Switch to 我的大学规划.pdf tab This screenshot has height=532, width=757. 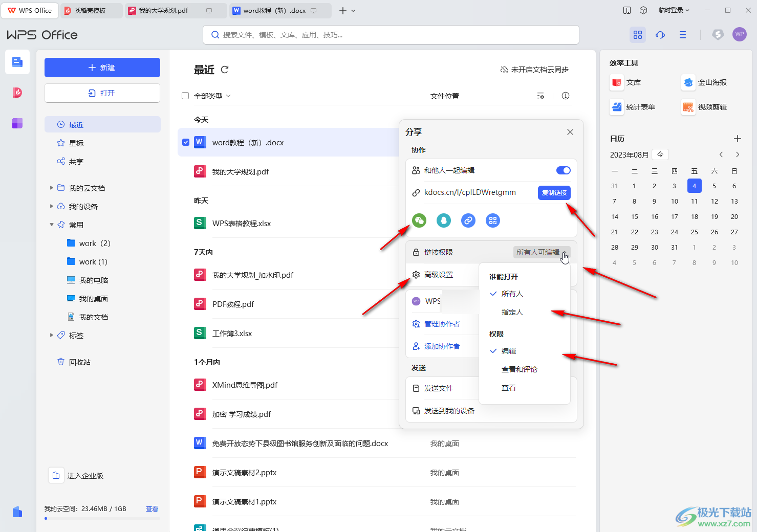(x=176, y=10)
